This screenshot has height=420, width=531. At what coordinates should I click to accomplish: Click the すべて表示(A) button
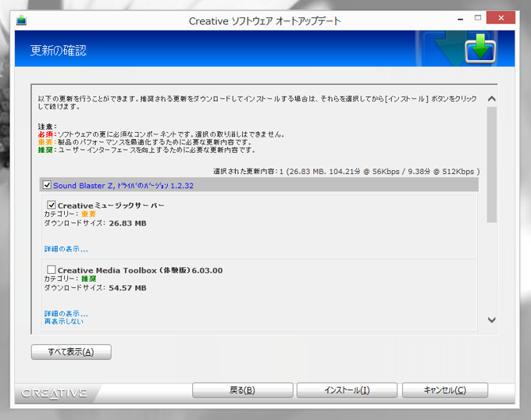[71, 352]
